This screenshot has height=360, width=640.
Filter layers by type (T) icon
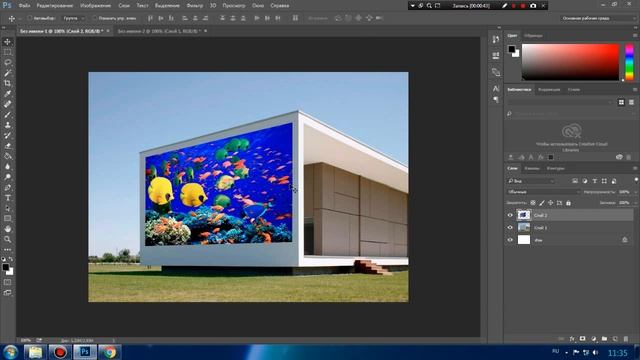(x=594, y=181)
